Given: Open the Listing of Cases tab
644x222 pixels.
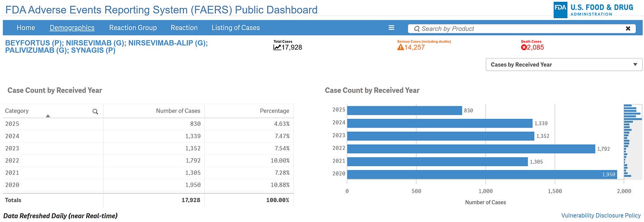Looking at the screenshot, I should pyautogui.click(x=235, y=27).
